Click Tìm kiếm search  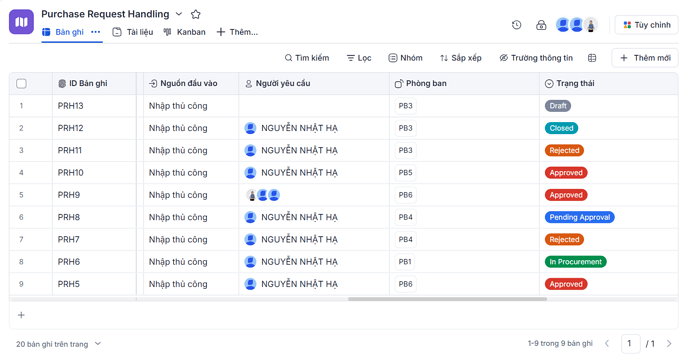pos(307,58)
